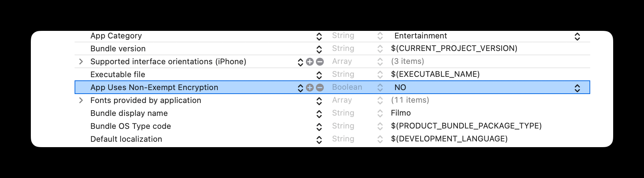Expand Fonts provided by application array
This screenshot has width=644, height=178.
[x=81, y=100]
